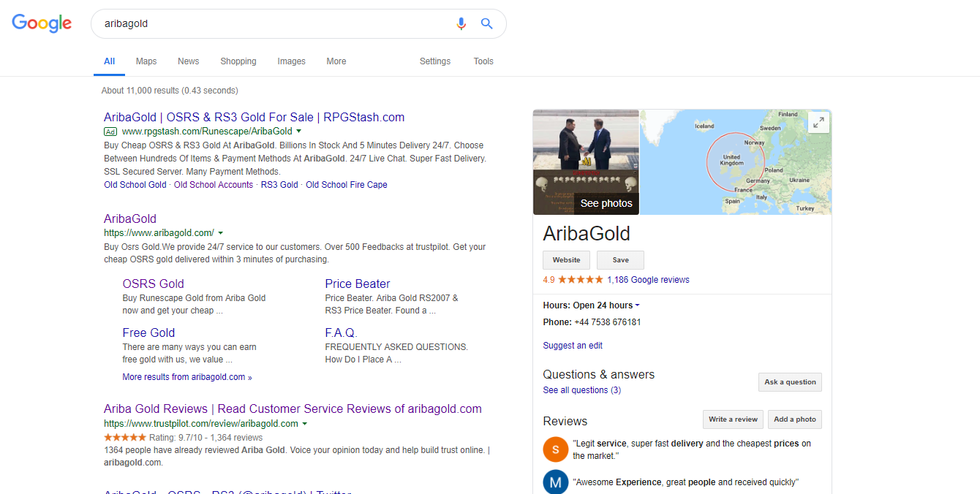
Task: Click the Write a review button
Action: click(733, 419)
